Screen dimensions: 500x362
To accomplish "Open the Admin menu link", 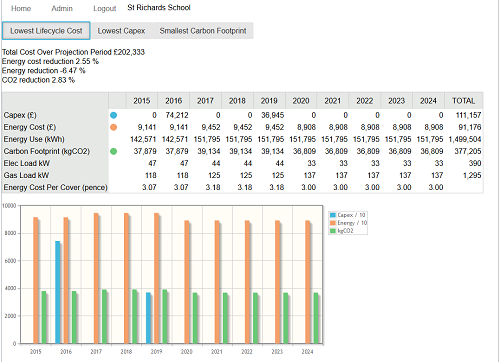I will pos(62,8).
